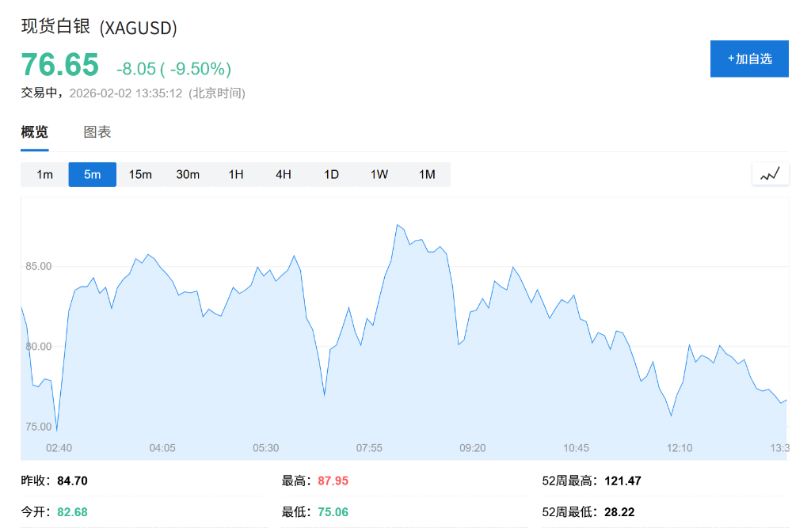Switch to the 1W weekly view
Image resolution: width=811 pixels, height=532 pixels.
point(379,174)
